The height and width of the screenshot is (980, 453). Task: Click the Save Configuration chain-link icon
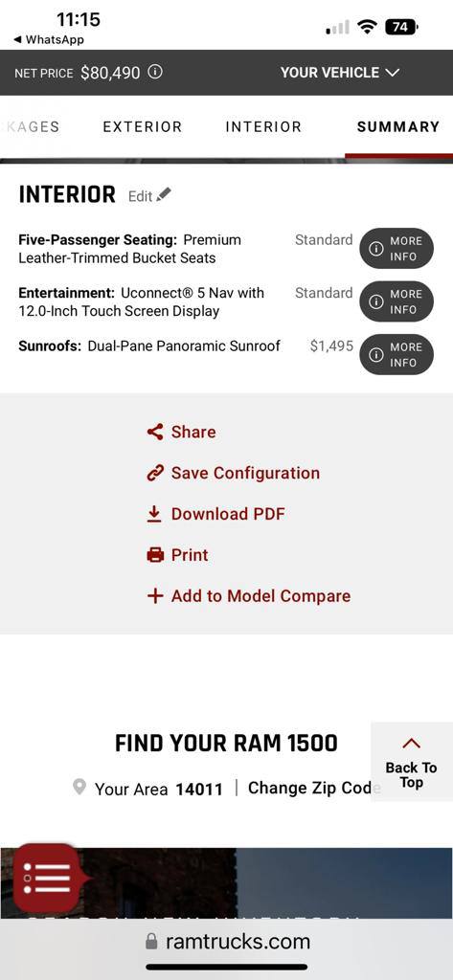(x=154, y=473)
